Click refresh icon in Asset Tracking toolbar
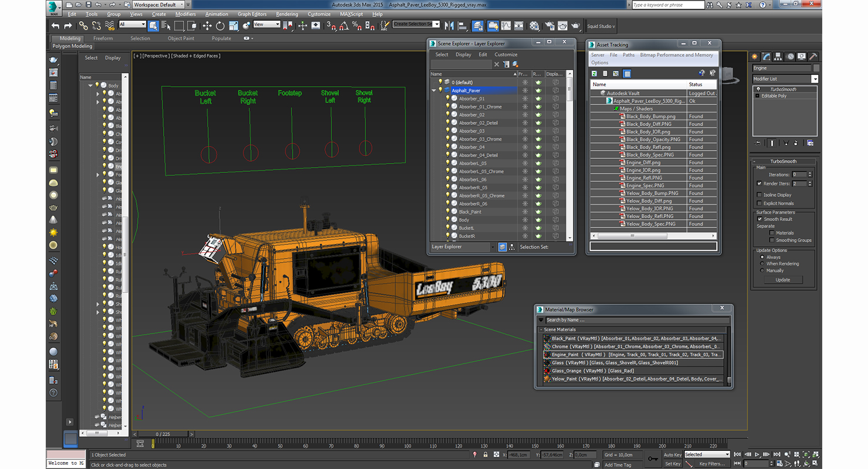The width and height of the screenshot is (868, 469). pos(594,73)
